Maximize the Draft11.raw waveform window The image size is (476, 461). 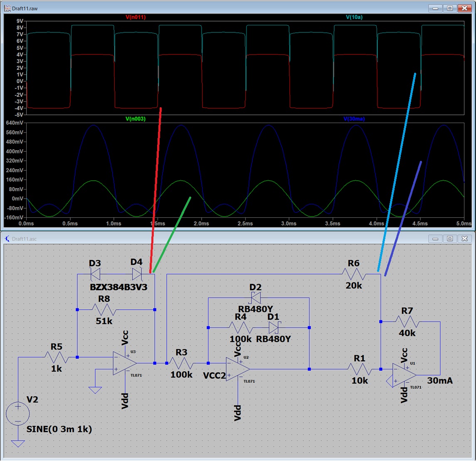coord(450,8)
